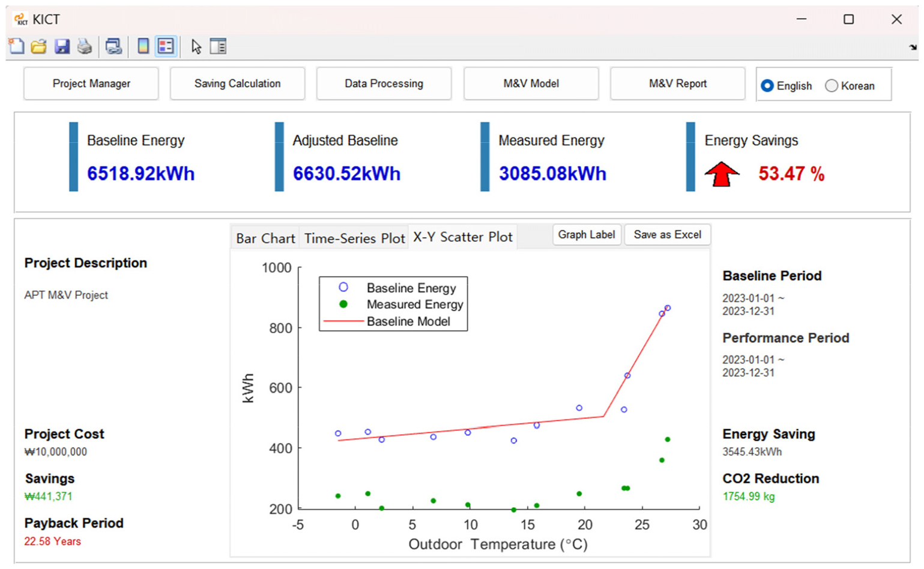Insert a colorbar using the gradient icon

pyautogui.click(x=143, y=46)
